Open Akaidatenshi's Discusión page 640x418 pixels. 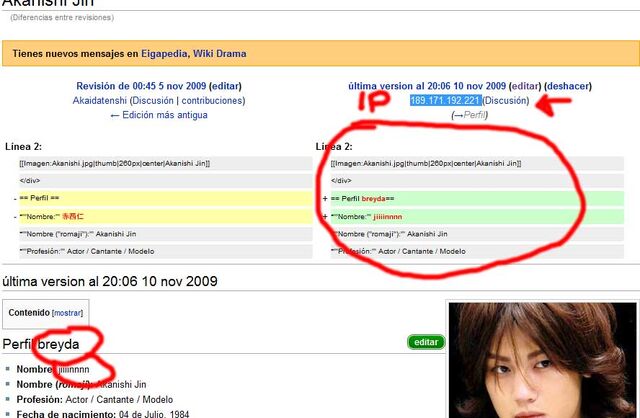(152, 100)
